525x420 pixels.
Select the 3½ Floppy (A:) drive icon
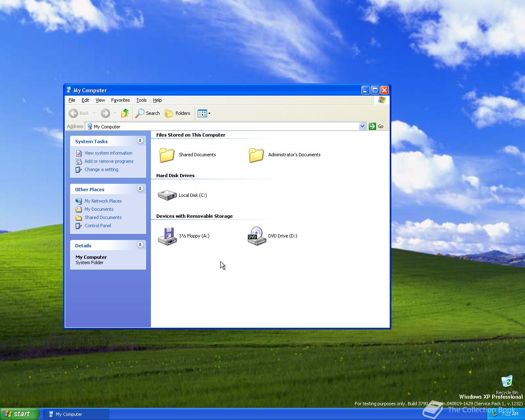click(167, 236)
